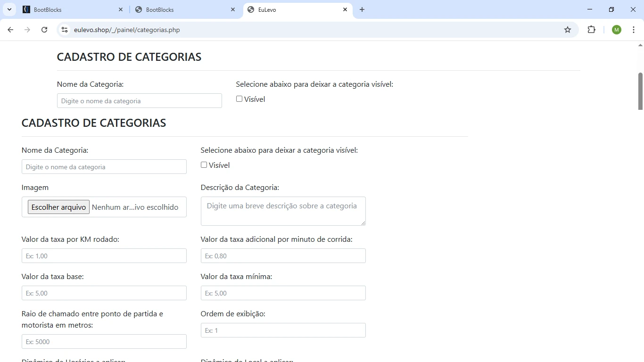Expand the tab search dropdown arrow
This screenshot has width=644, height=362.
tap(9, 9)
